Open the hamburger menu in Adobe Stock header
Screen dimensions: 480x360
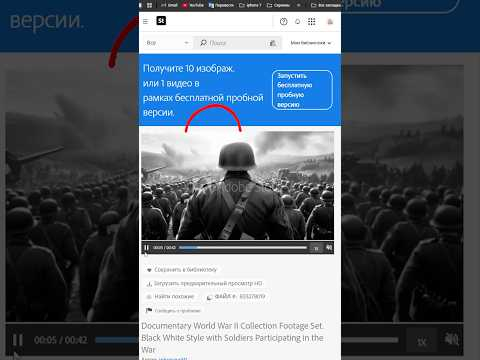(x=145, y=22)
